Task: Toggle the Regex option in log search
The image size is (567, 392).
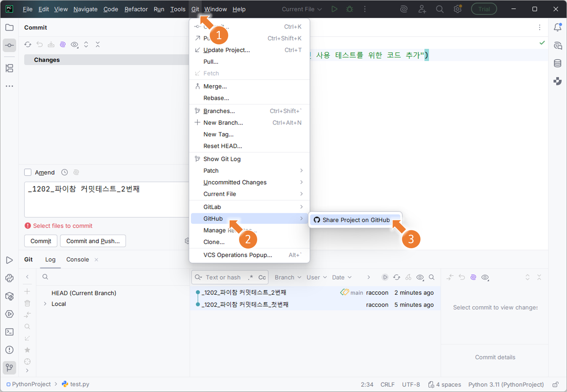Action: click(x=251, y=277)
